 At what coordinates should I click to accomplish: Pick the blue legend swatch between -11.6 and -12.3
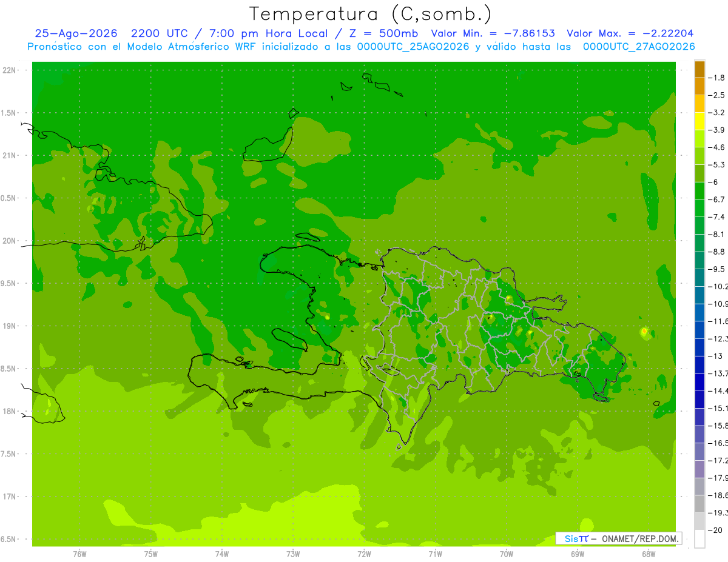pyautogui.click(x=699, y=330)
